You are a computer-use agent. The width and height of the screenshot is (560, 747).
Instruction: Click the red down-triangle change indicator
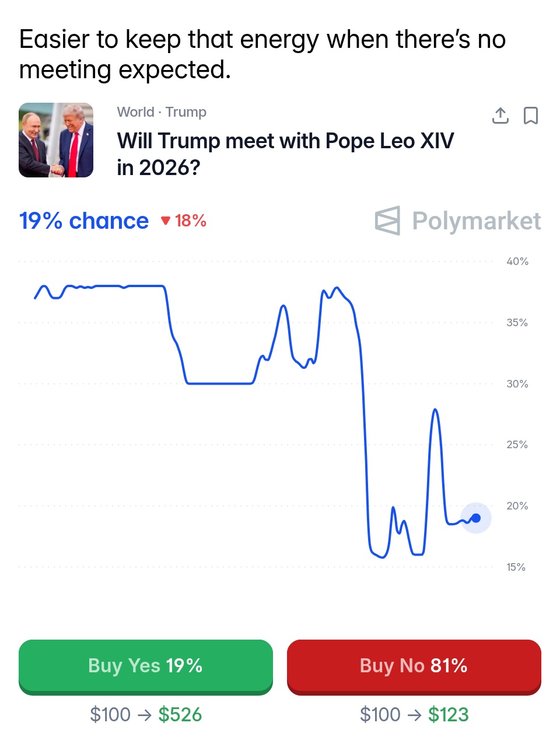pos(166,221)
